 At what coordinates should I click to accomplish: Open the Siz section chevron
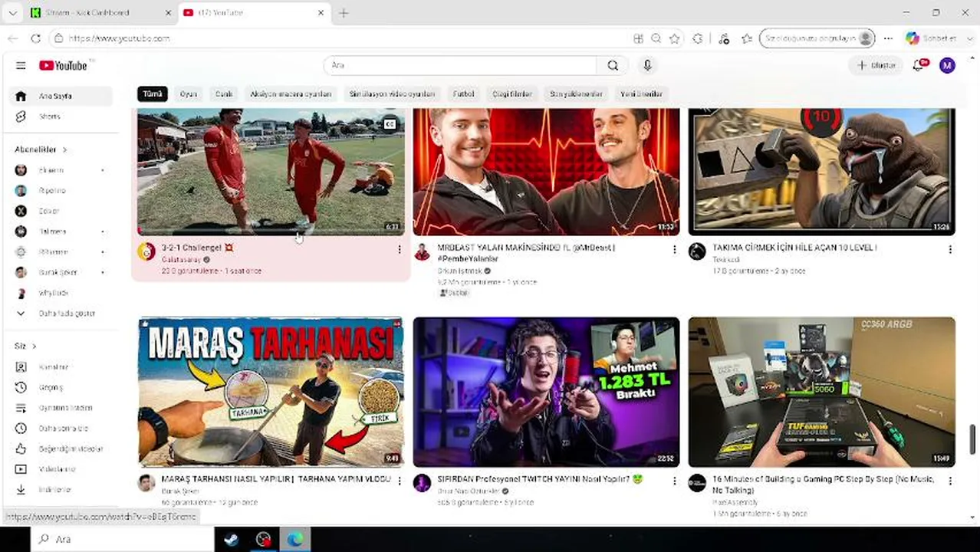pyautogui.click(x=34, y=346)
